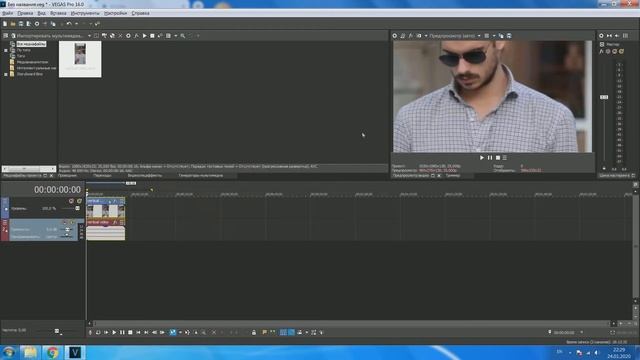Click timeline Play button in transport bar
This screenshot has width=640, height=360.
tap(114, 333)
